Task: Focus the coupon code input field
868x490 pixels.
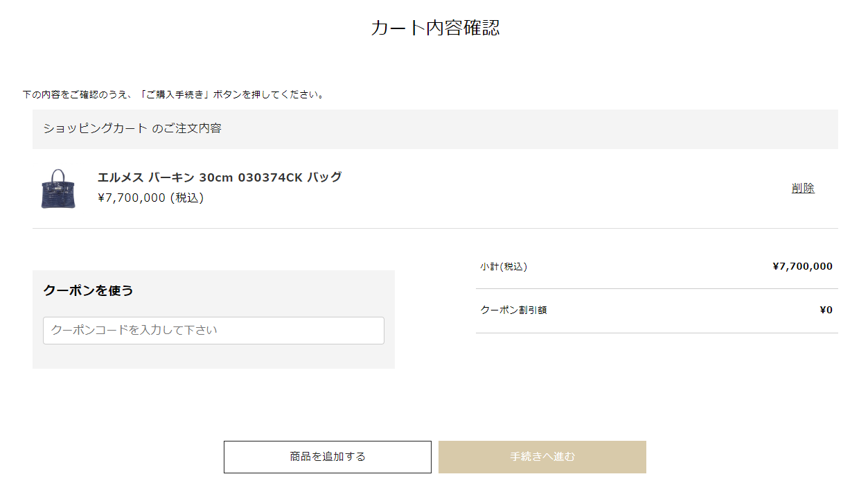Action: pyautogui.click(x=213, y=331)
